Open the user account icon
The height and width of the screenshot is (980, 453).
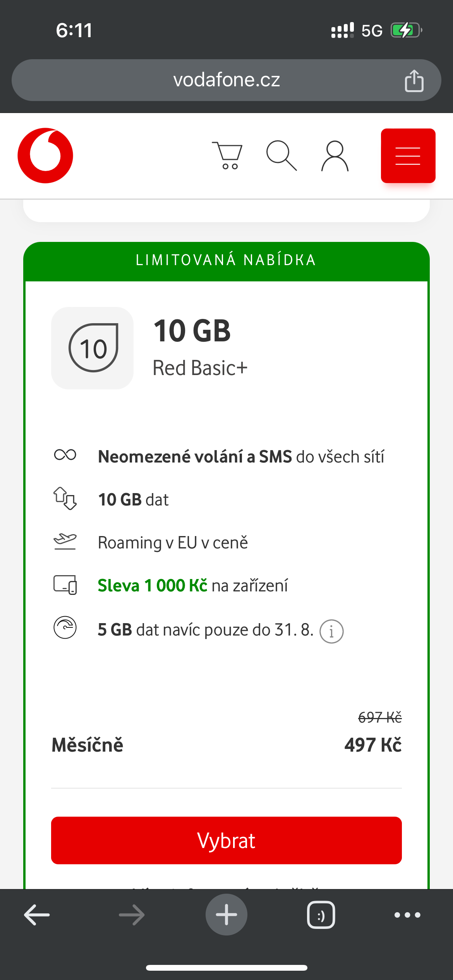click(x=335, y=156)
